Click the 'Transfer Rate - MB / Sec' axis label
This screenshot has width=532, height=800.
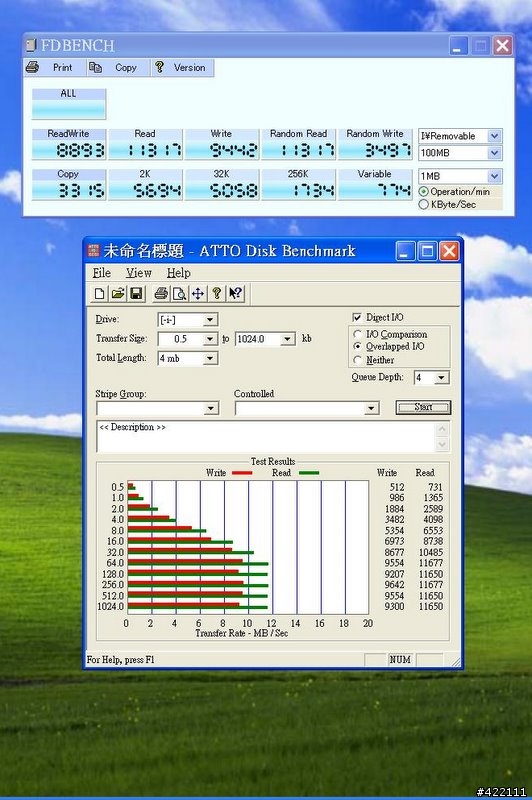241,633
